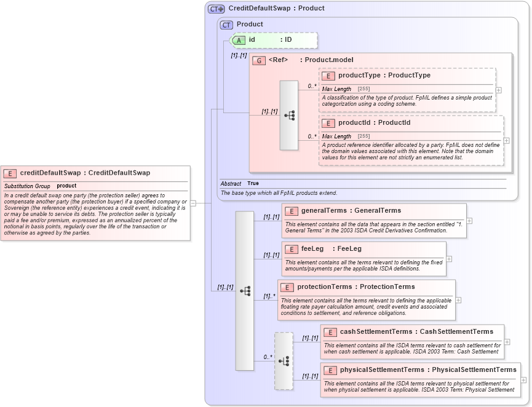Click the '[1]..[1]' cardinality of physicalSettlementTerms
Screen dimensions: 532x407
310,376
